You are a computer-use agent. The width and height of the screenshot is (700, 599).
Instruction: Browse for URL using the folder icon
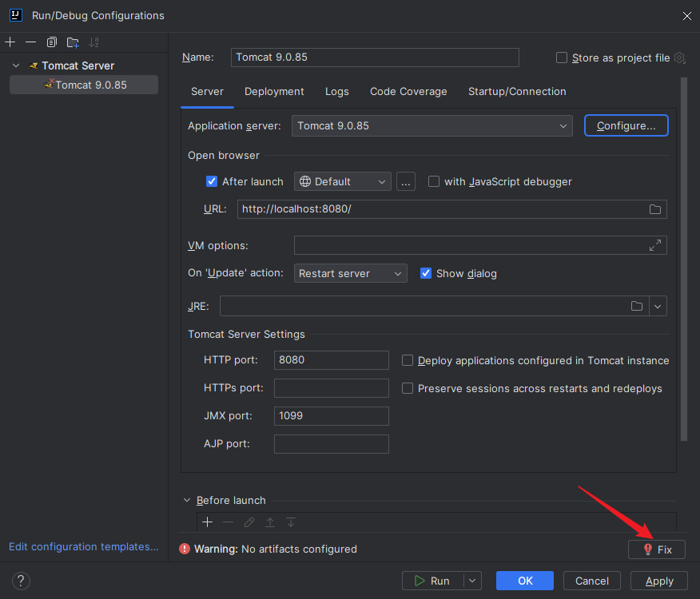point(655,209)
